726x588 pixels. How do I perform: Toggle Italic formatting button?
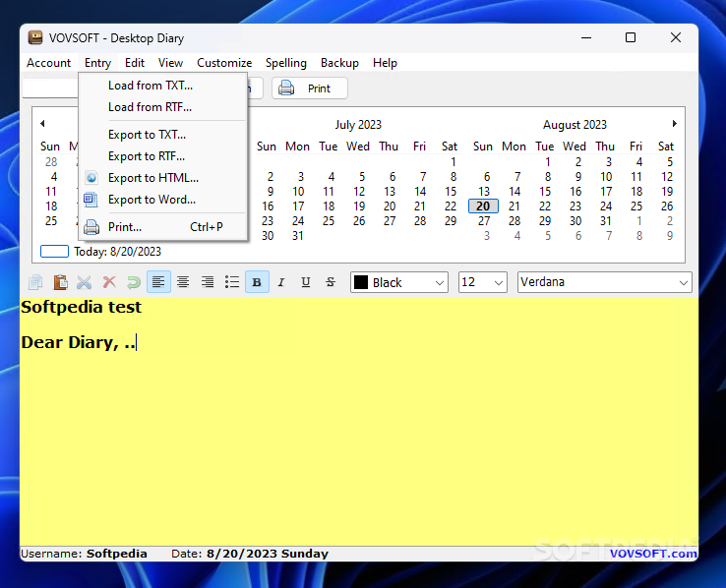pos(281,282)
